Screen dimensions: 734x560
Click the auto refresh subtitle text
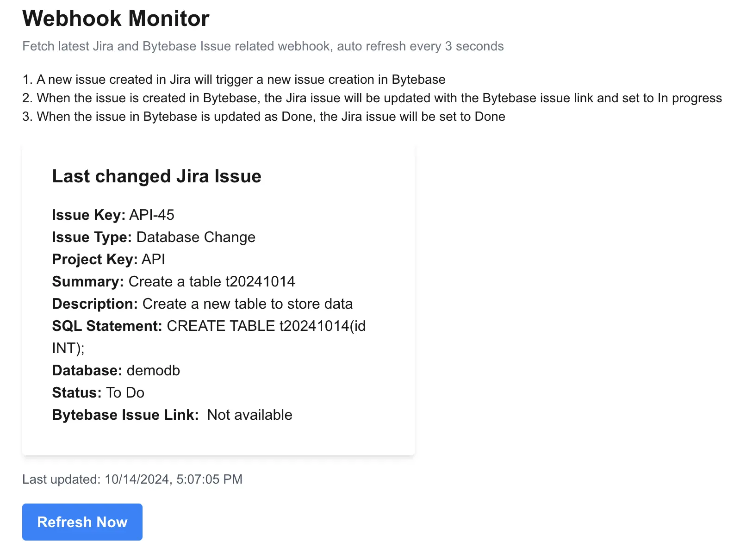click(x=263, y=46)
